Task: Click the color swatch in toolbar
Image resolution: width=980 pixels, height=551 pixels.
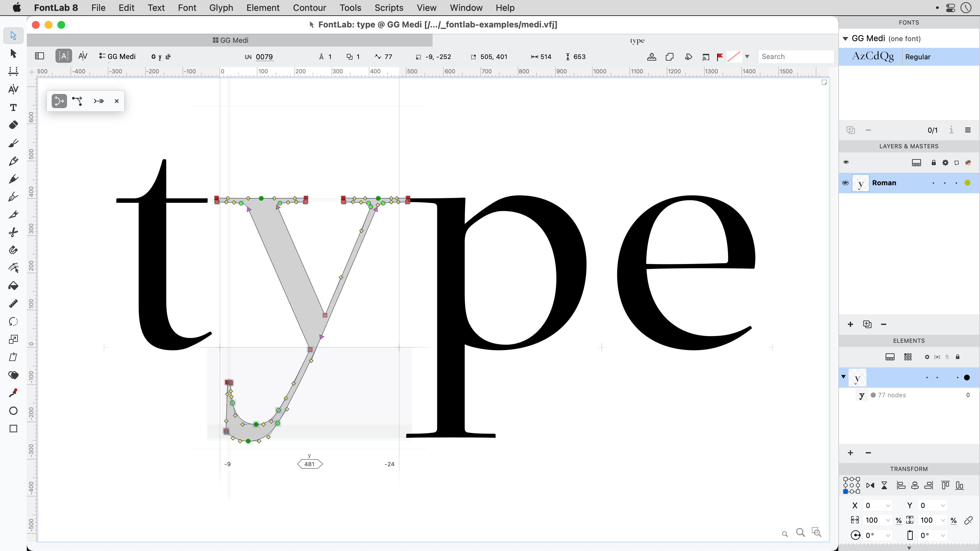Action: click(x=735, y=56)
